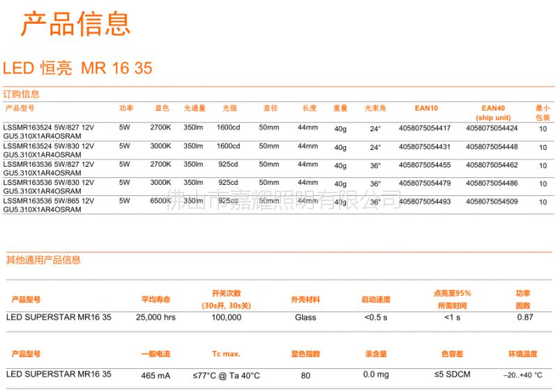Click the 启动速度 column header

(376, 299)
